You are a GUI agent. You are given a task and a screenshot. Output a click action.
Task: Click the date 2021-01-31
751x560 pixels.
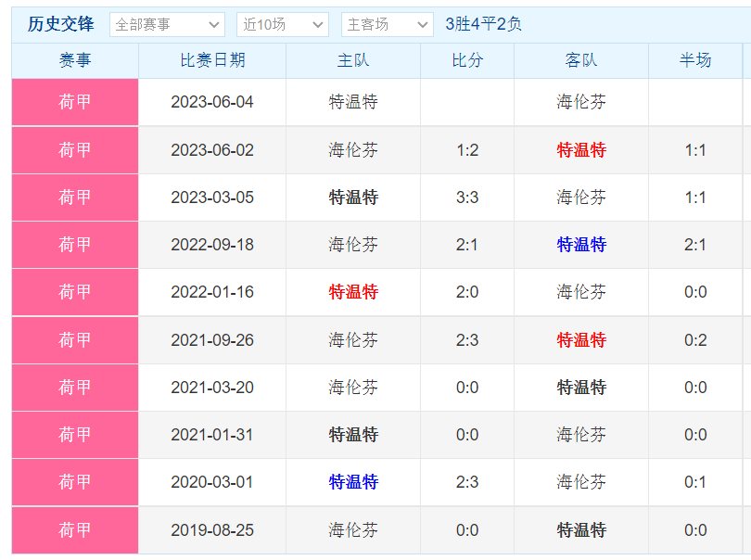(212, 435)
